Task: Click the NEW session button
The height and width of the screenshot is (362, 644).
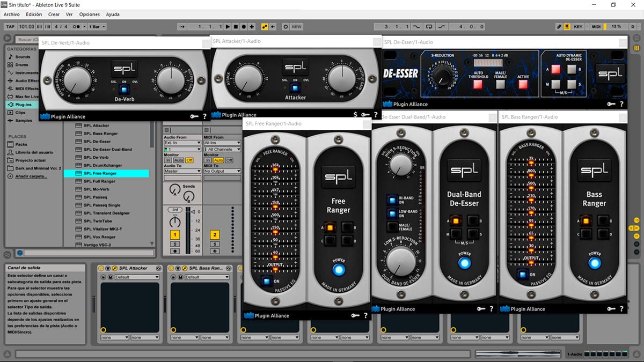Action: coord(296,26)
